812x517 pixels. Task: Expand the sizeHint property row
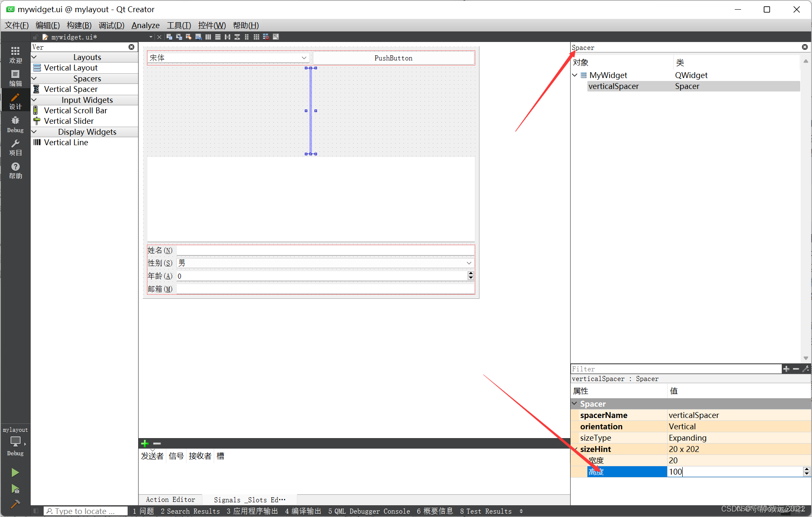tap(577, 449)
